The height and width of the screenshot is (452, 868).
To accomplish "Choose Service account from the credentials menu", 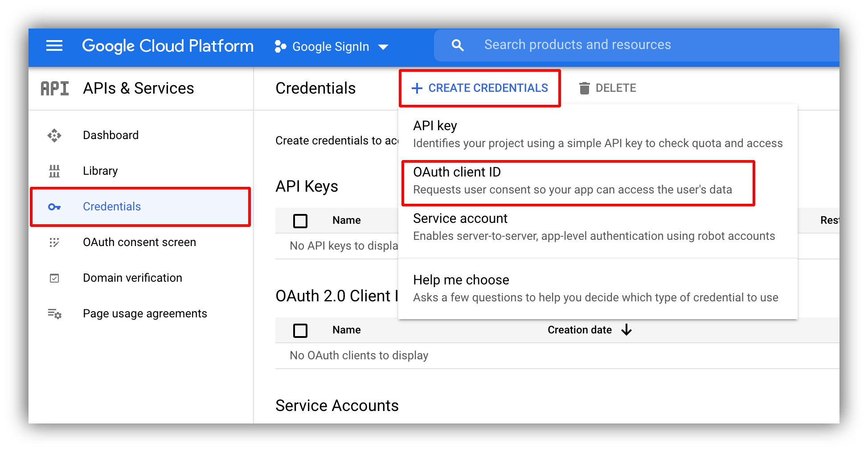I will 460,218.
